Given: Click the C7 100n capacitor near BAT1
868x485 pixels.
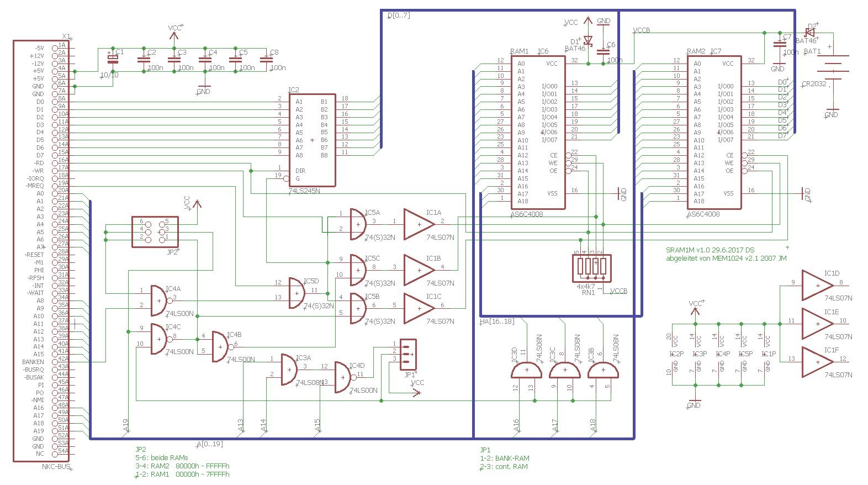Looking at the screenshot, I should point(779,45).
